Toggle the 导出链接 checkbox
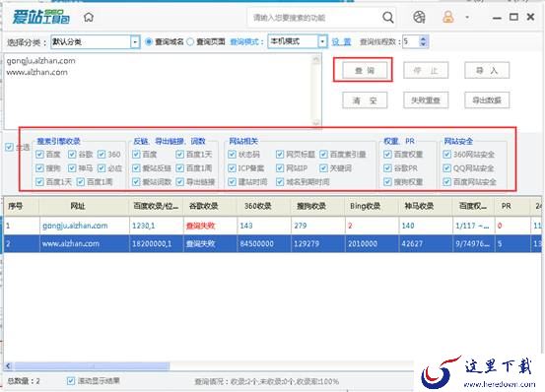 click(x=180, y=181)
